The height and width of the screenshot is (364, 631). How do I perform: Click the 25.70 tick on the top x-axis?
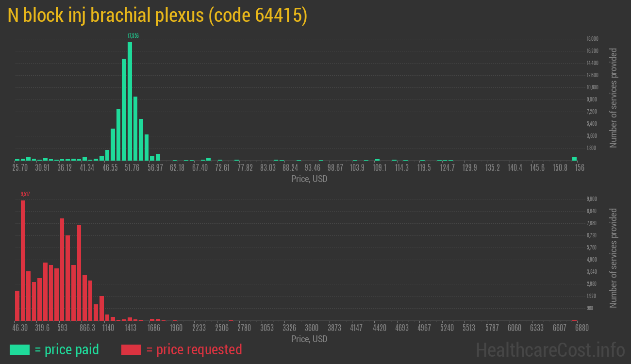20,167
